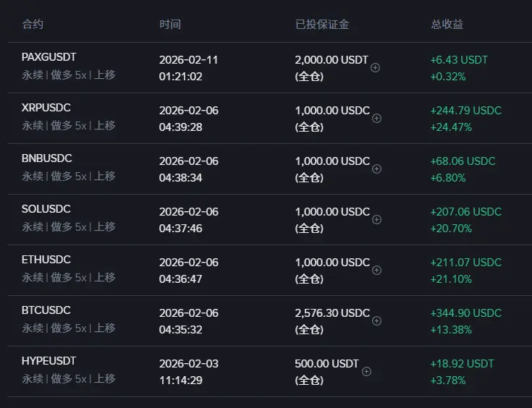Click the plus icon in the BNBUSDC row

point(377,169)
